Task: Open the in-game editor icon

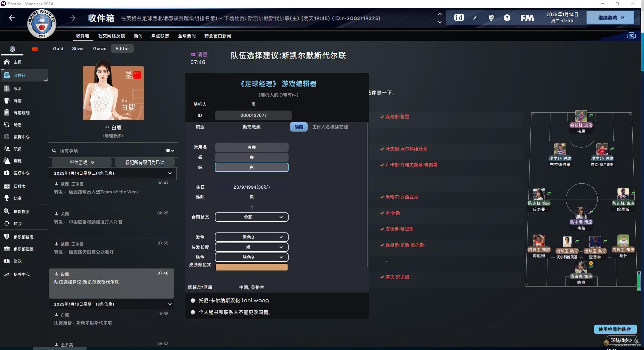Action: point(459,17)
